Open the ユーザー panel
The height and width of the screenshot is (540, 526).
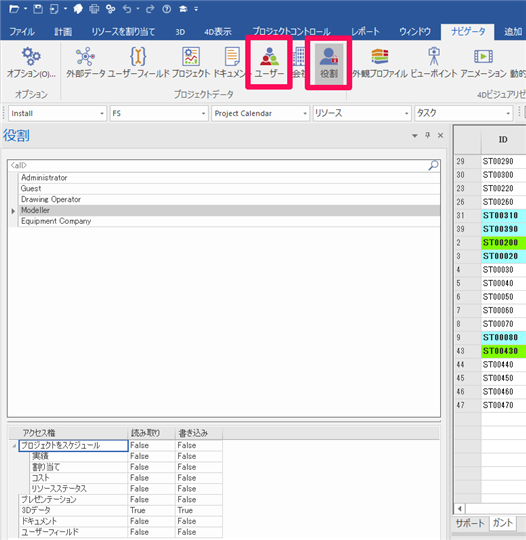269,63
